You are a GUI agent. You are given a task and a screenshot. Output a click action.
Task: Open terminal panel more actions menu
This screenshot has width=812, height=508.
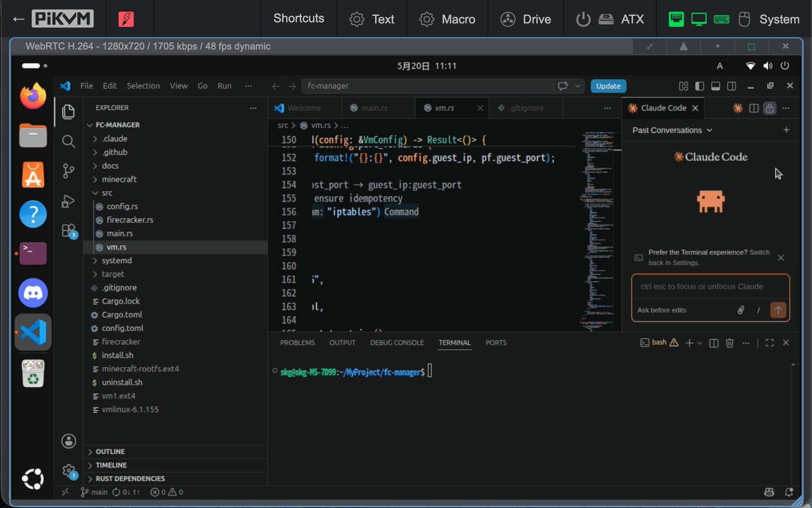(x=746, y=343)
